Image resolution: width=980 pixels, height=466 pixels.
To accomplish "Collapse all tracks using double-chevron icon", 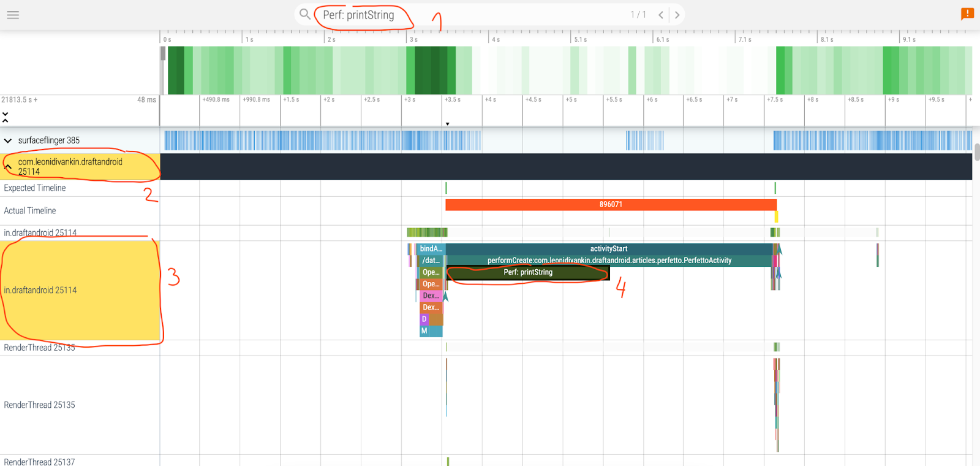I will point(6,116).
